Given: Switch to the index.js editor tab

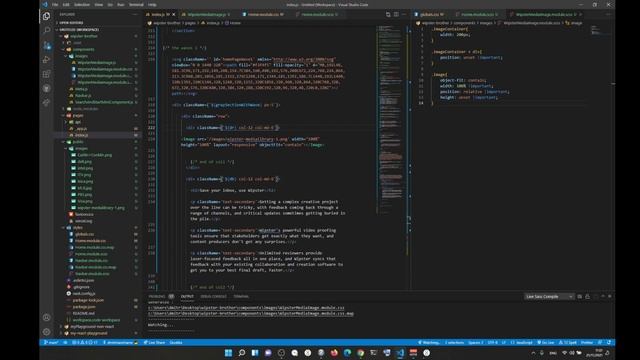Looking at the screenshot, I should click(160, 14).
